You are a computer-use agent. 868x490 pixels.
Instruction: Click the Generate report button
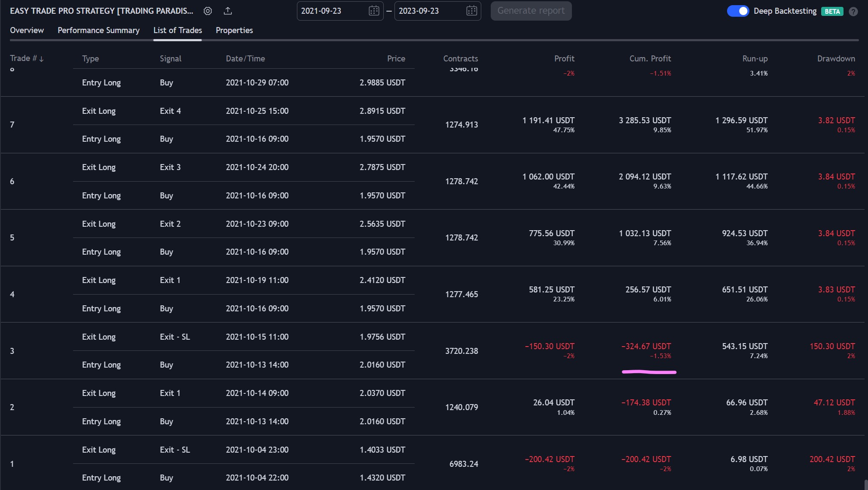tap(531, 11)
